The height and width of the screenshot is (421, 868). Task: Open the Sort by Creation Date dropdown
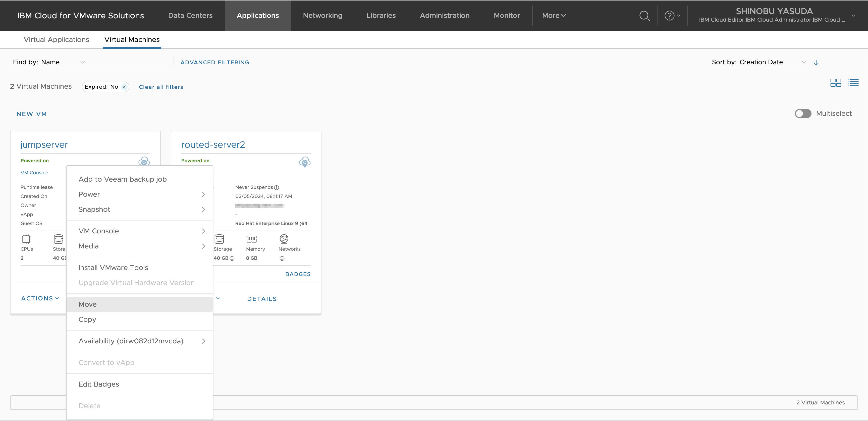(758, 62)
